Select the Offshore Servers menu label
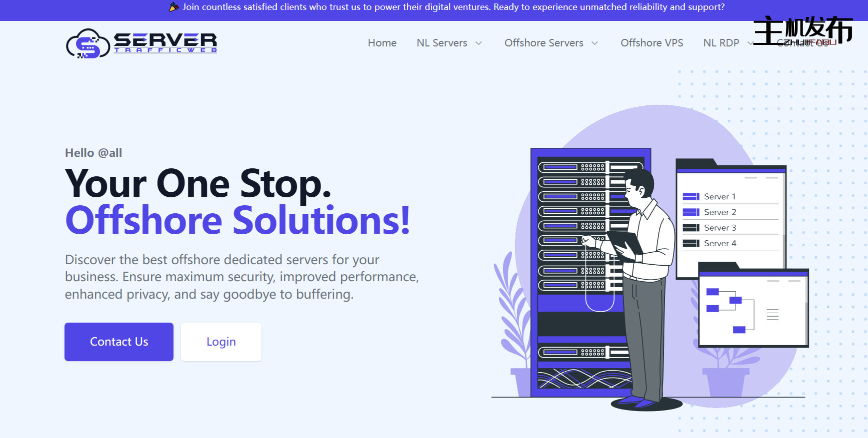Screen dimensions: 868x438 (543, 43)
